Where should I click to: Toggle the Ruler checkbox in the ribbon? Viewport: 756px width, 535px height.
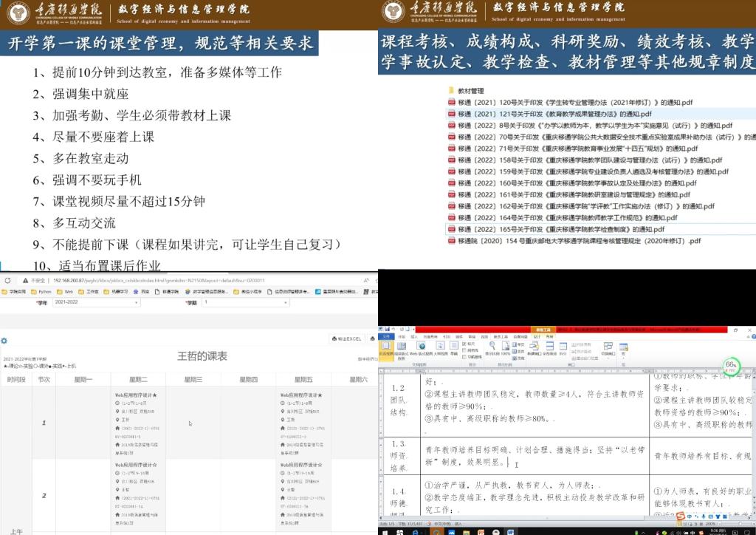pos(464,344)
